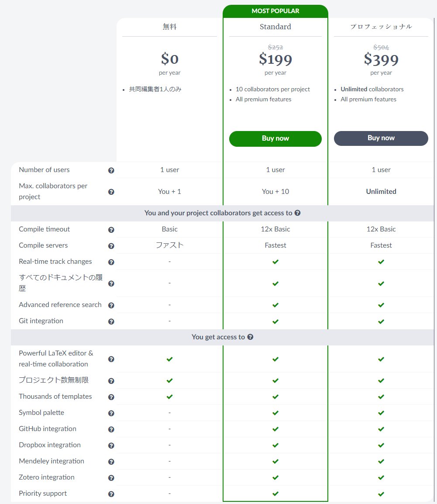Click 10 collaborators per project bullet
Image resolution: width=437 pixels, height=504 pixels.
click(x=273, y=89)
